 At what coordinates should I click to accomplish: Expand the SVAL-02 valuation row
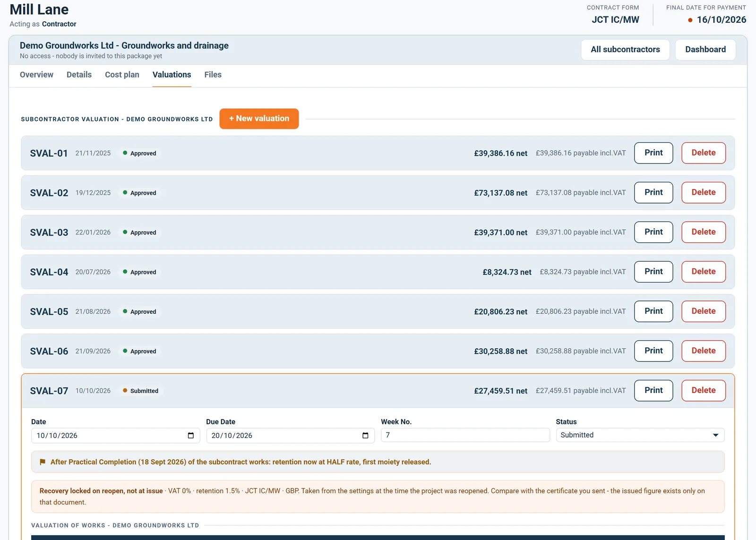point(378,193)
